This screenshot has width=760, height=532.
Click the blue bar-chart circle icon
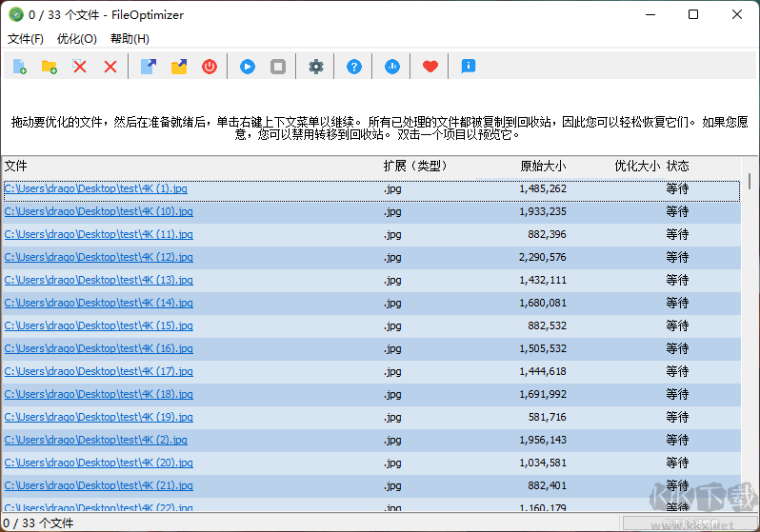[392, 67]
